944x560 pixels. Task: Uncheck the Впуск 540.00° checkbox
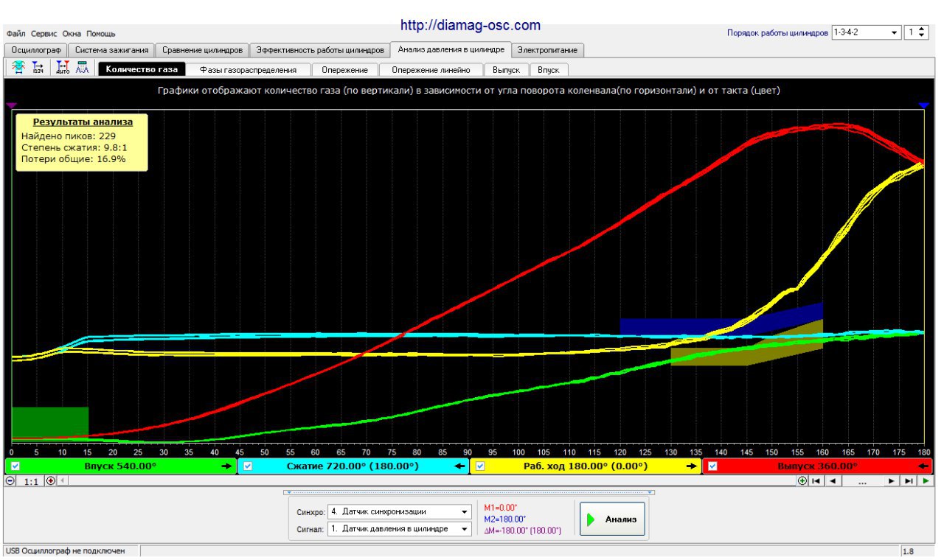click(15, 466)
